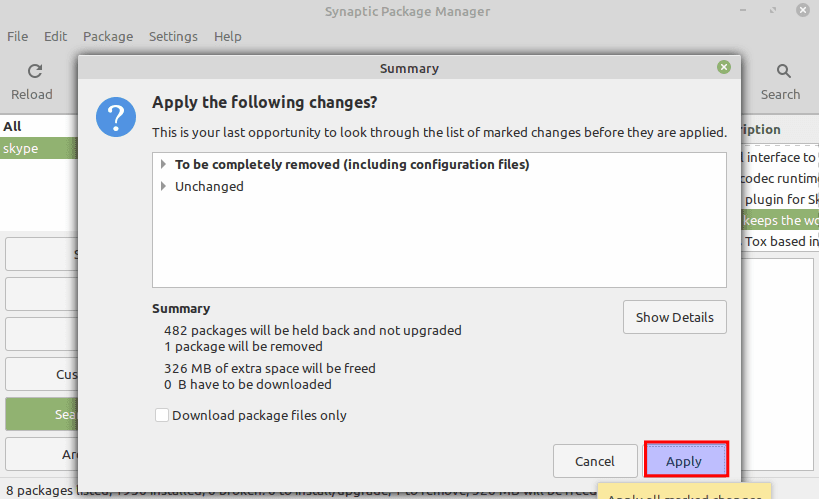Expand To be completely removed list
819x499 pixels.
click(163, 164)
